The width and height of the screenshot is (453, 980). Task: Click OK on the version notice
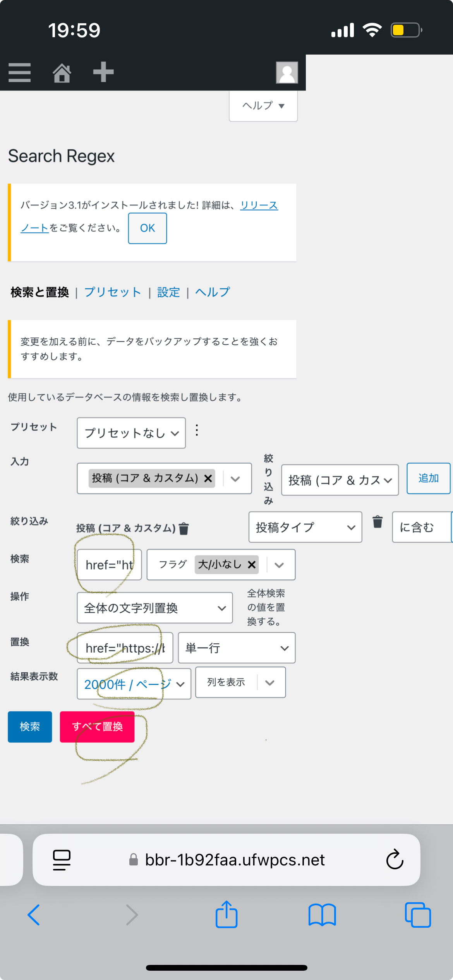[x=148, y=228]
